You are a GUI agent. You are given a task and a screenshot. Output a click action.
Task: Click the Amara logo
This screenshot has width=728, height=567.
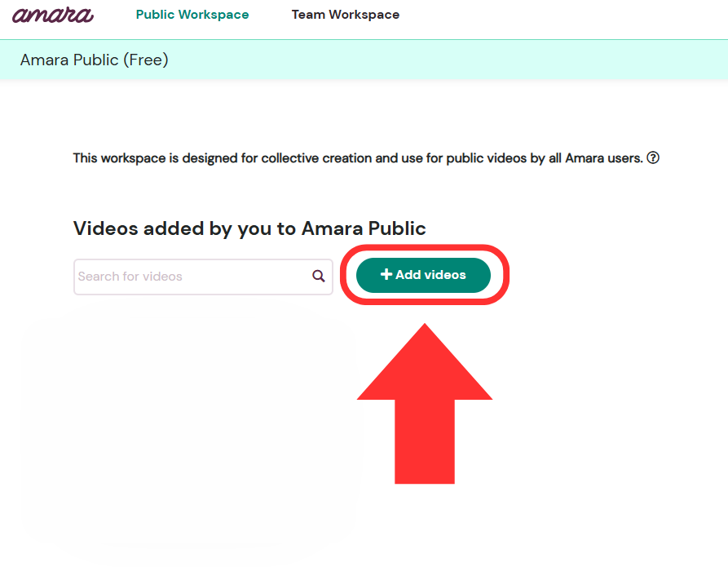tap(52, 15)
